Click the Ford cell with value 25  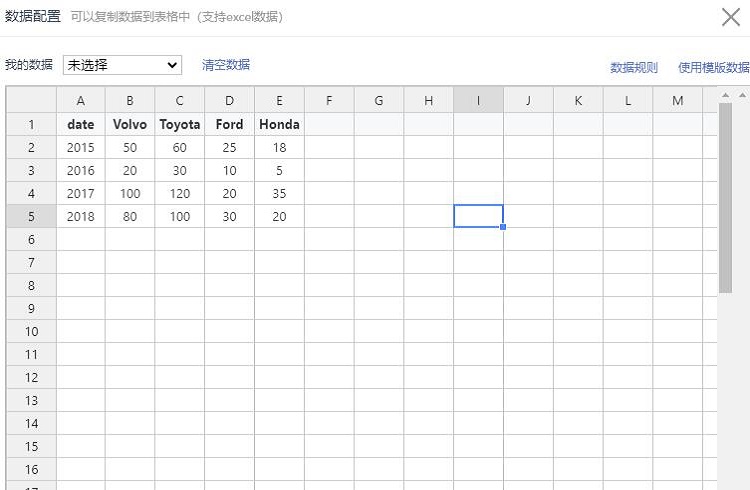point(229,148)
